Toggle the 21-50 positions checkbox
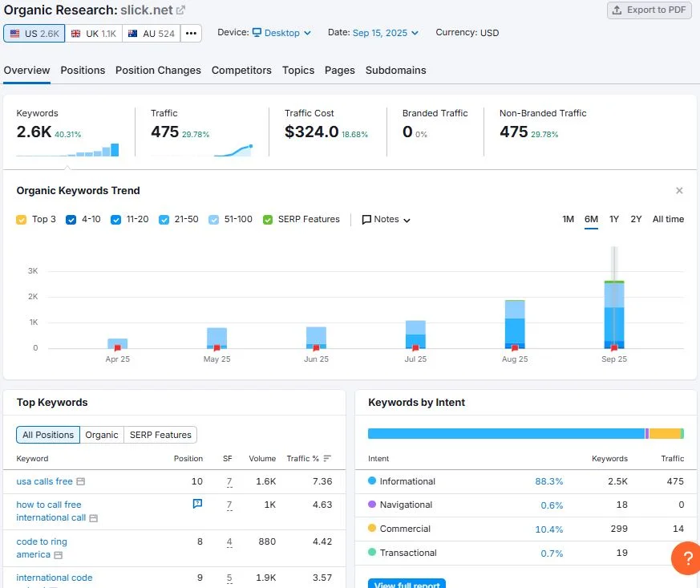This screenshot has height=588, width=700. tap(164, 220)
